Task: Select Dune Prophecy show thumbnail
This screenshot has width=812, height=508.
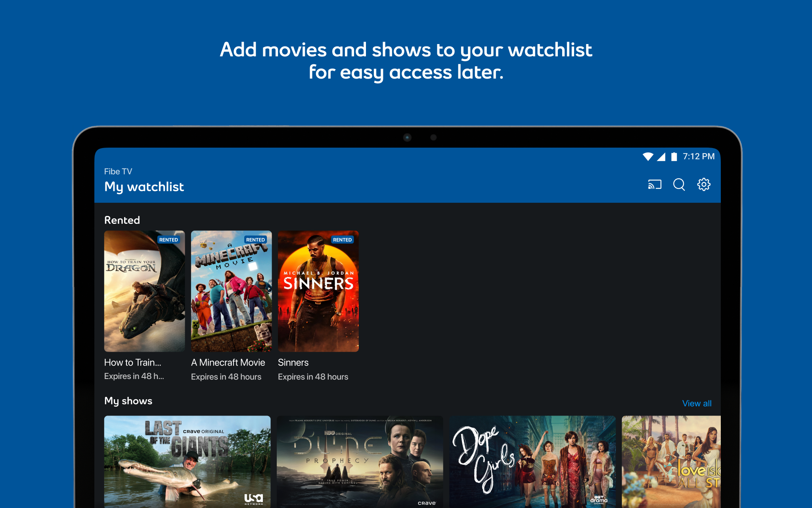Action: click(360, 462)
